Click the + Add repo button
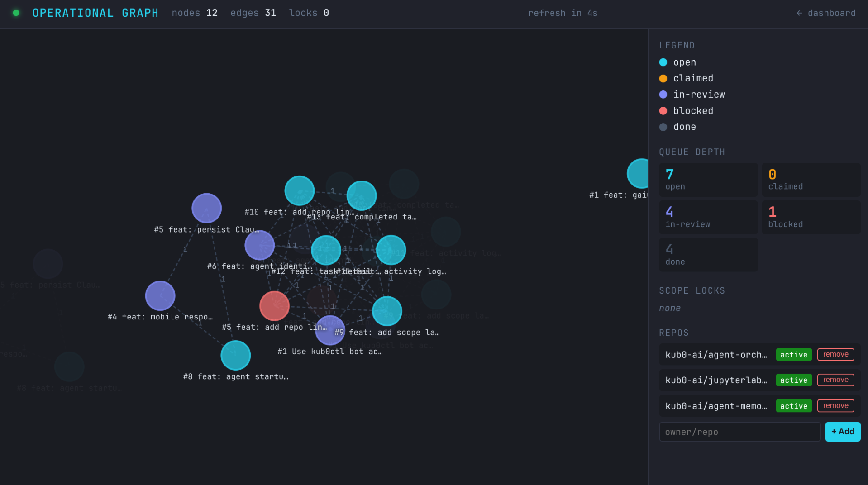868x485 pixels. (842, 432)
